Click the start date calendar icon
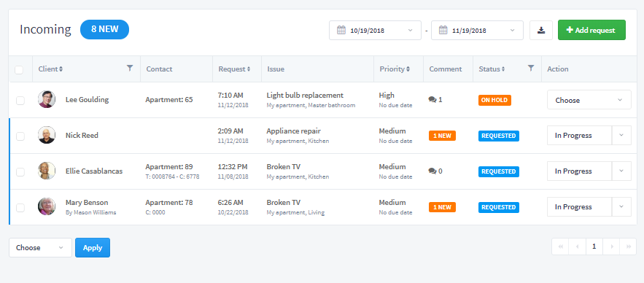644x283 pixels. point(341,30)
